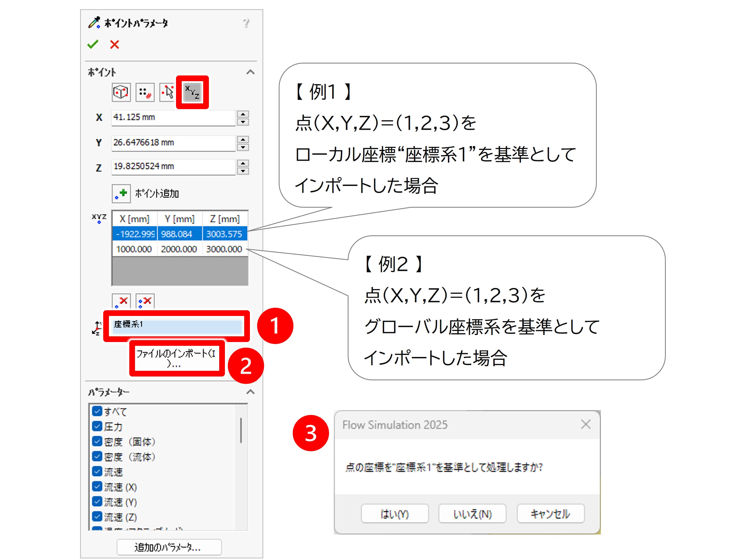Collapse the パラメーター section chevron
747x560 pixels.
pyautogui.click(x=250, y=392)
